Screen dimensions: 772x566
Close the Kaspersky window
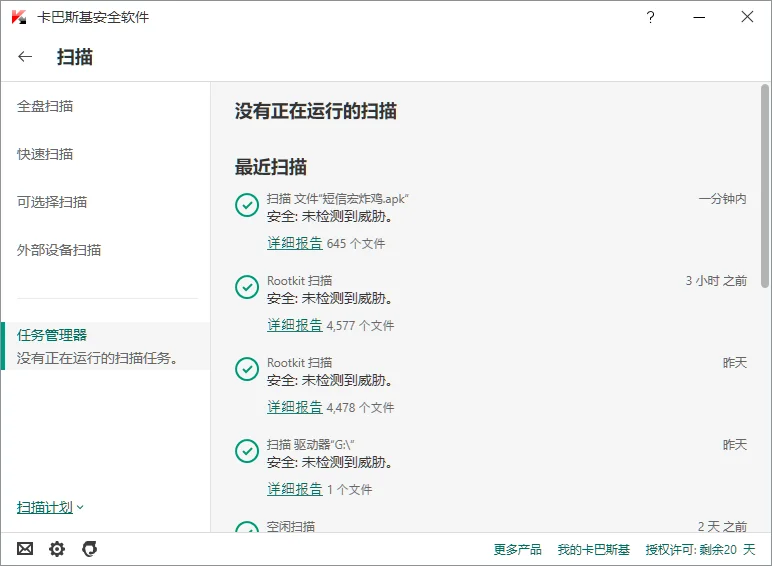tap(747, 17)
